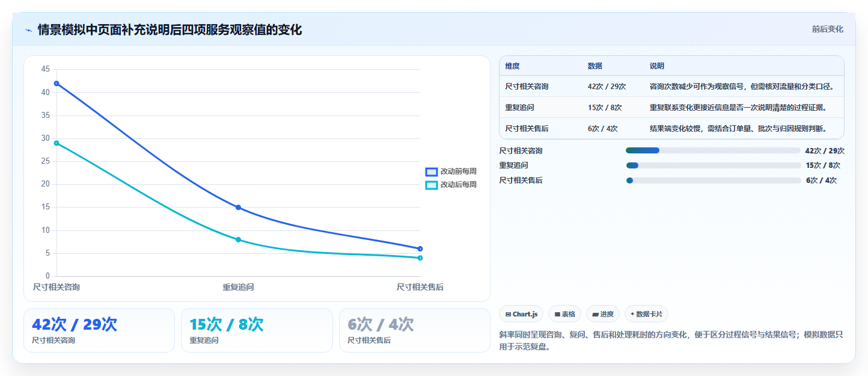The width and height of the screenshot is (868, 376).
Task: Click the 20 y-axis tick label
Action: [46, 184]
